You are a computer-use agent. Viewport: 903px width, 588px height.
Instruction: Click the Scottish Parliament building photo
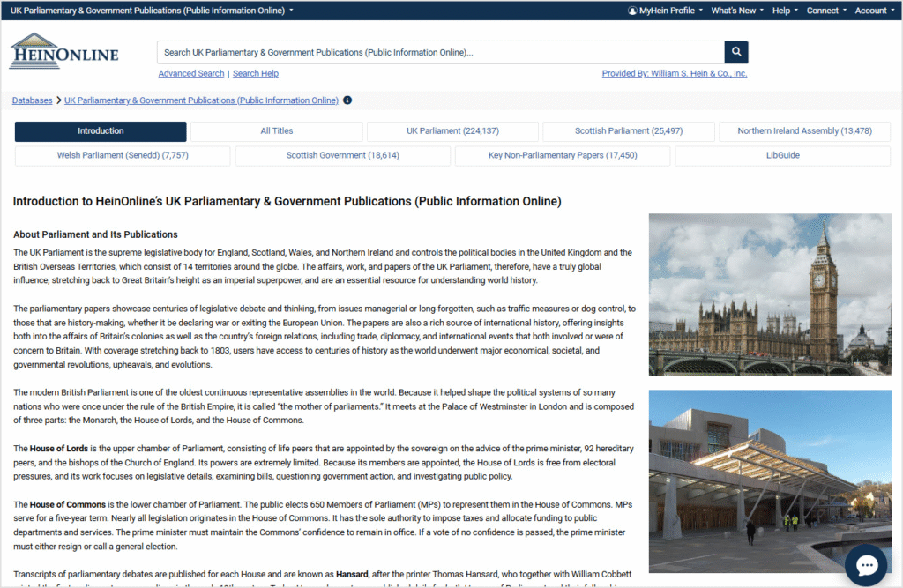point(770,480)
